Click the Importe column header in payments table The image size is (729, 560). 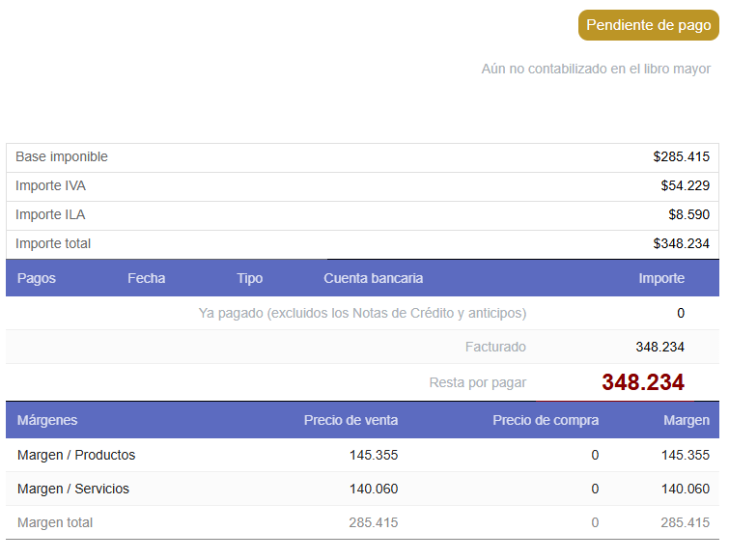point(661,278)
